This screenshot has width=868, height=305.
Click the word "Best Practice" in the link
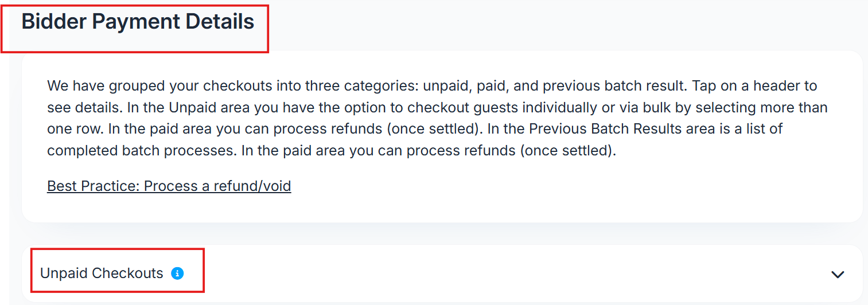pos(93,186)
